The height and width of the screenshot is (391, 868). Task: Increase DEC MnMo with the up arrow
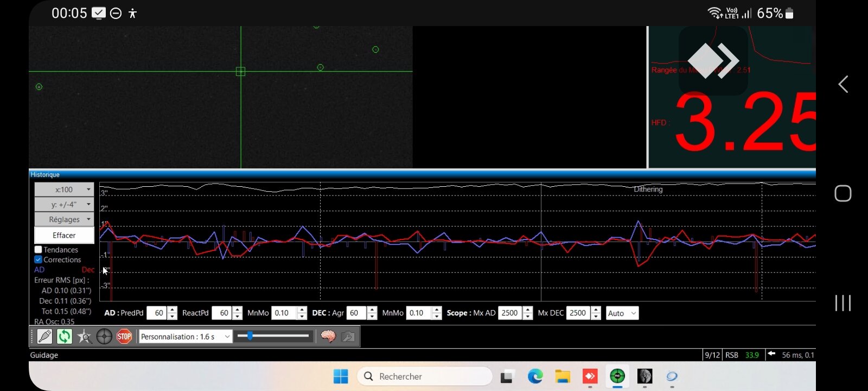point(437,310)
